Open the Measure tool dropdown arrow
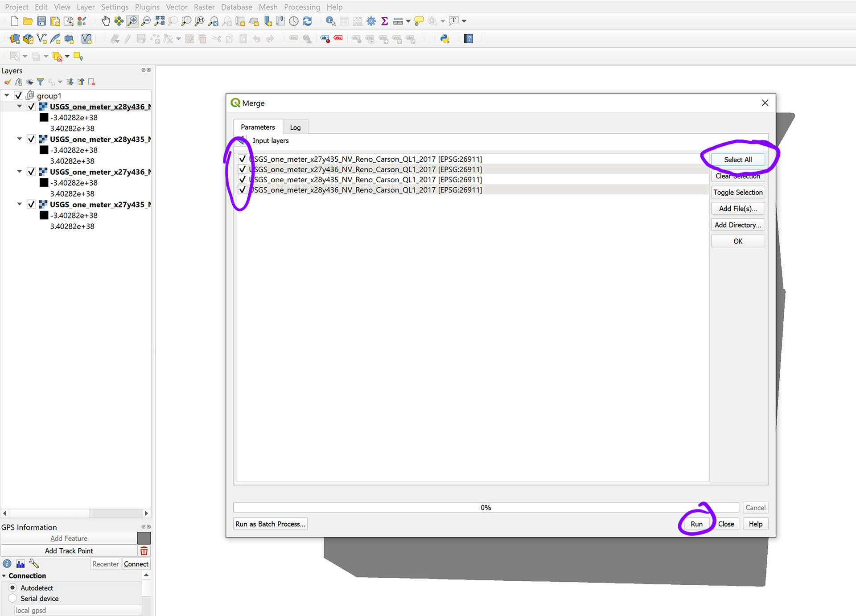This screenshot has height=616, width=856. click(x=408, y=21)
